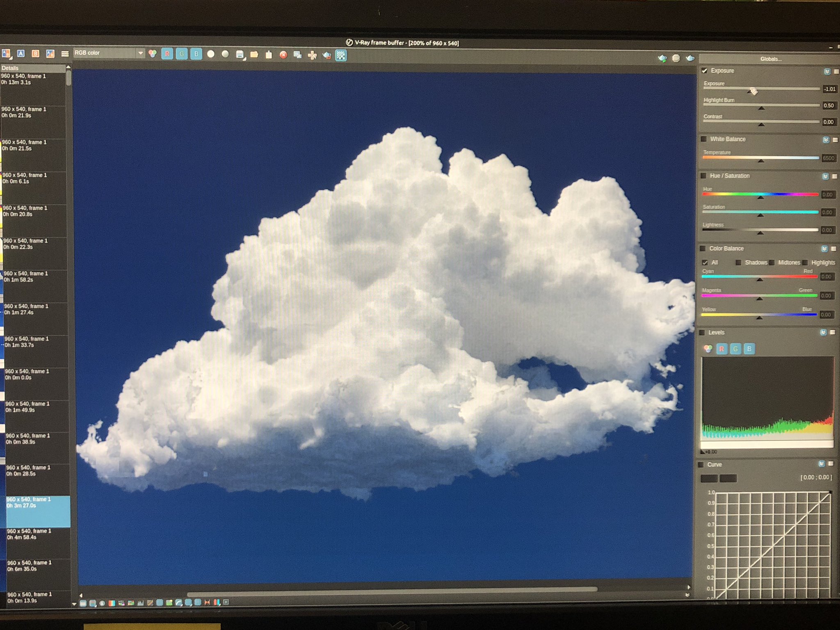Track mouse while rendering icon
840x630 pixels.
pos(312,55)
